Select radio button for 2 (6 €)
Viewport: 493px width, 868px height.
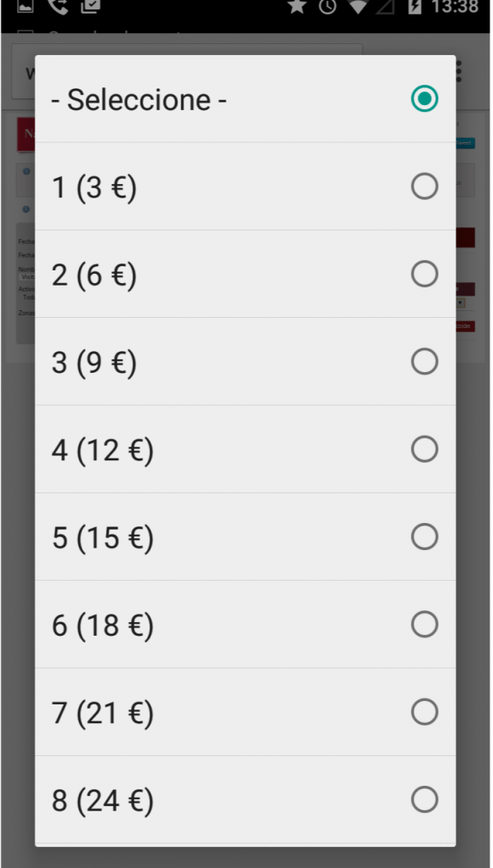pyautogui.click(x=424, y=274)
